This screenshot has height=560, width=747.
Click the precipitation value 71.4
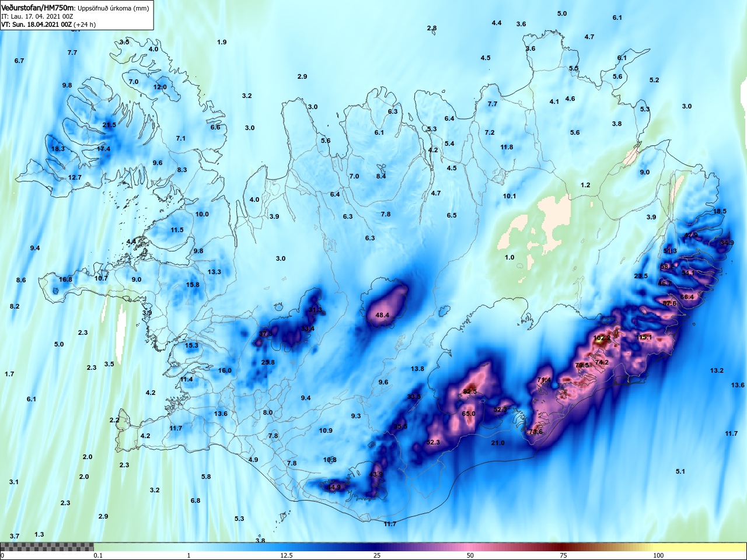[x=544, y=380]
